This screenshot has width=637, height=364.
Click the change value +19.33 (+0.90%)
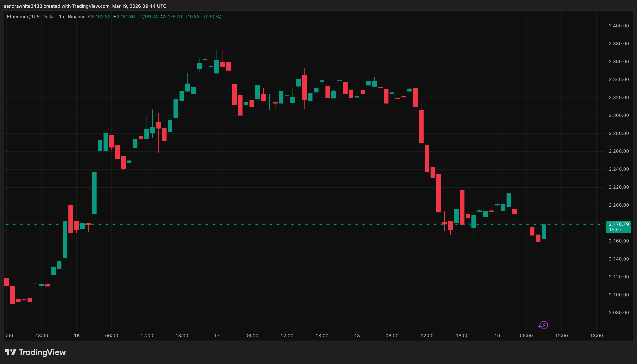(x=203, y=16)
